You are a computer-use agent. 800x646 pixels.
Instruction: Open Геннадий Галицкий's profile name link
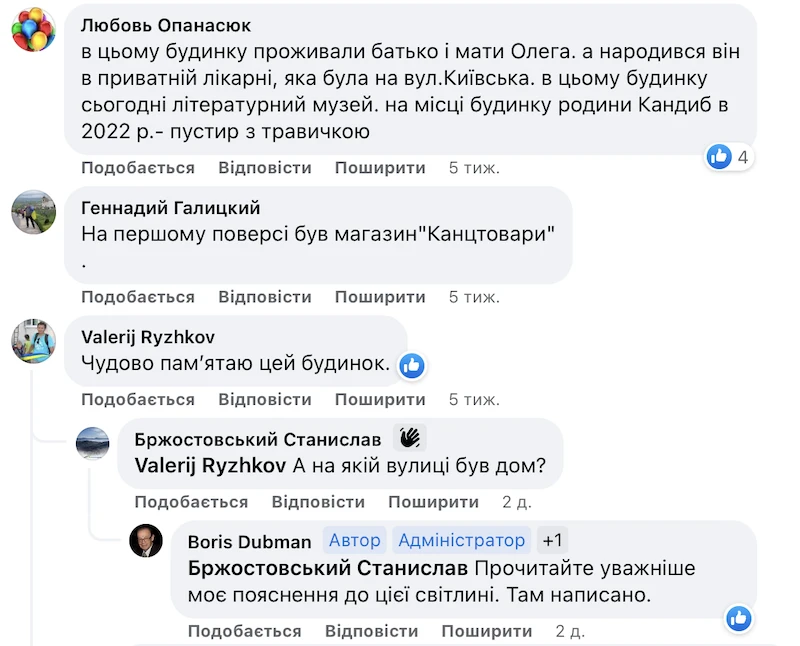point(170,208)
